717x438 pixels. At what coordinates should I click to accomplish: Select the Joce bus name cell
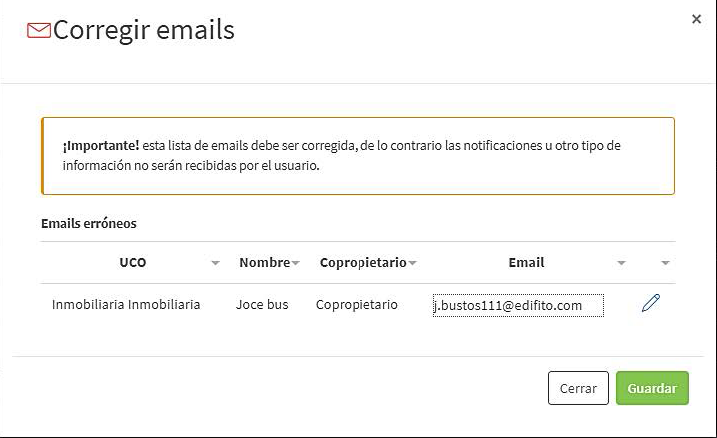pyautogui.click(x=262, y=304)
